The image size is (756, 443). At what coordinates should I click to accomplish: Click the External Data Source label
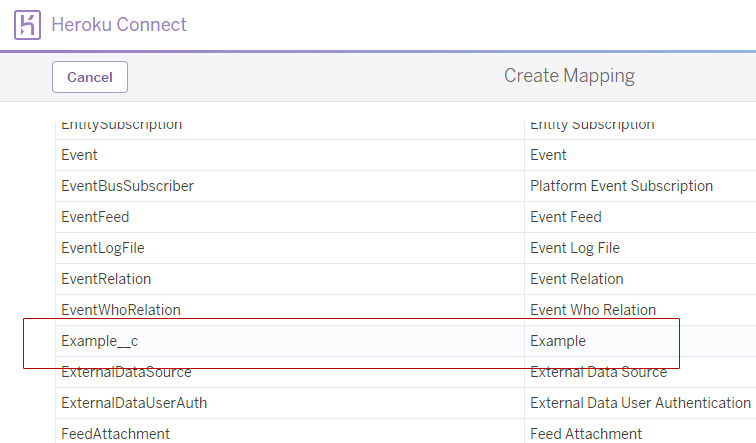[599, 372]
